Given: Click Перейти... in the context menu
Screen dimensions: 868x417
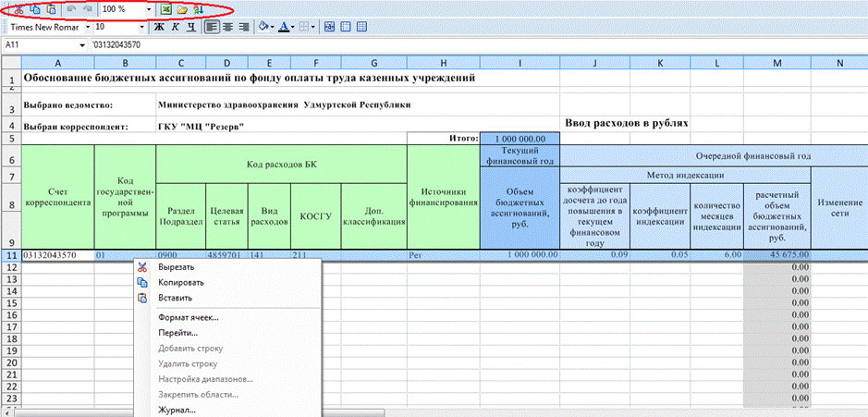Looking at the screenshot, I should click(178, 333).
